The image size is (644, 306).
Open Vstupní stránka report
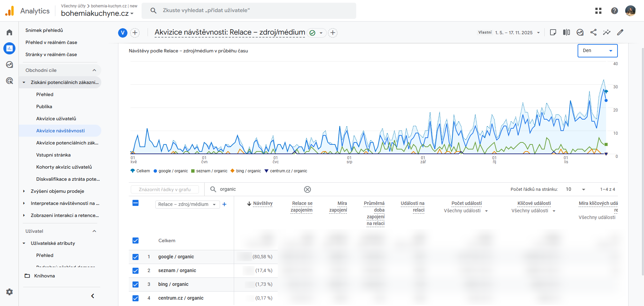click(53, 155)
